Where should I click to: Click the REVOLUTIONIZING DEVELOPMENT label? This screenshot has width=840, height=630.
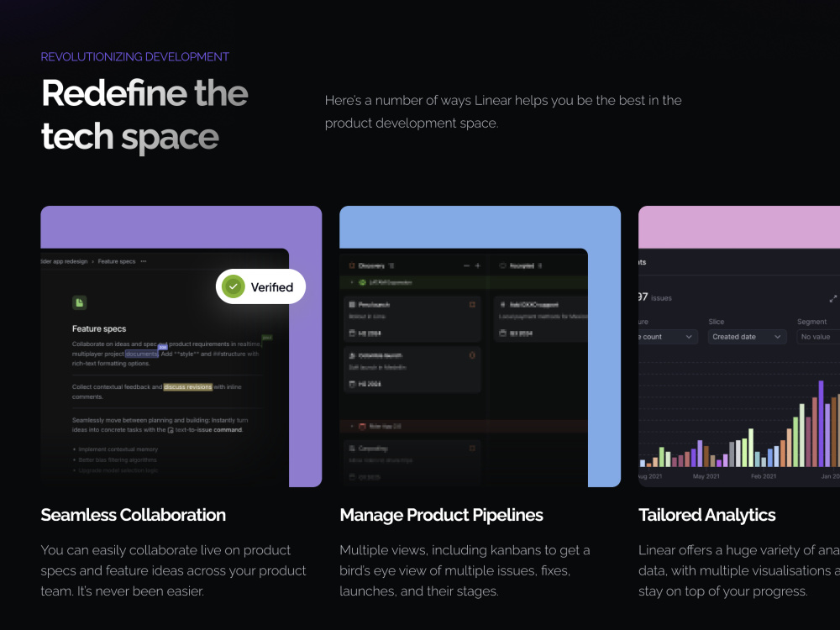[135, 57]
